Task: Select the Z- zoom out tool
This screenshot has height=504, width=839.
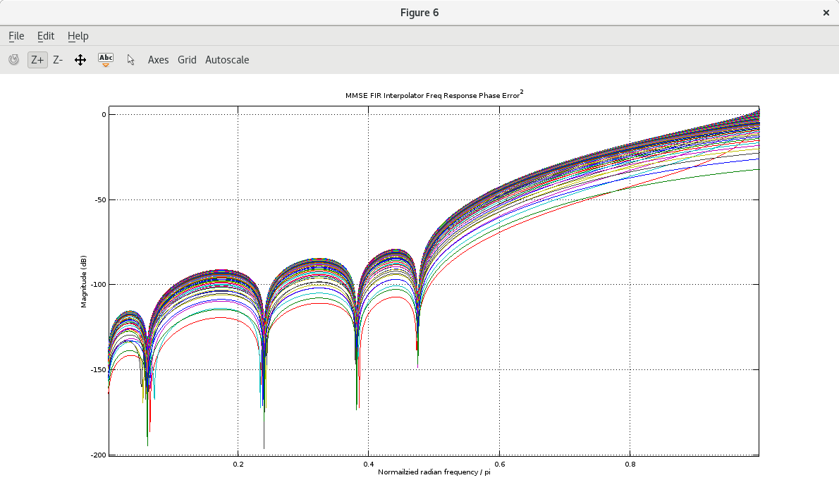Action: (58, 60)
